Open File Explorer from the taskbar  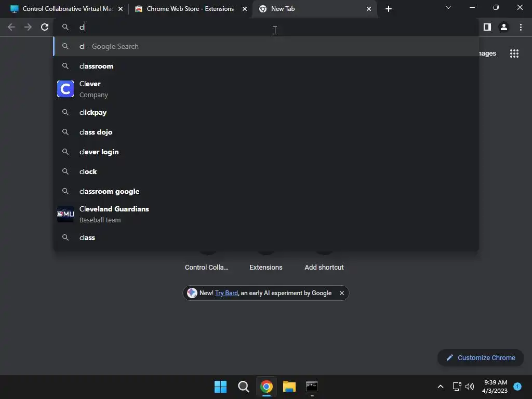(x=289, y=387)
